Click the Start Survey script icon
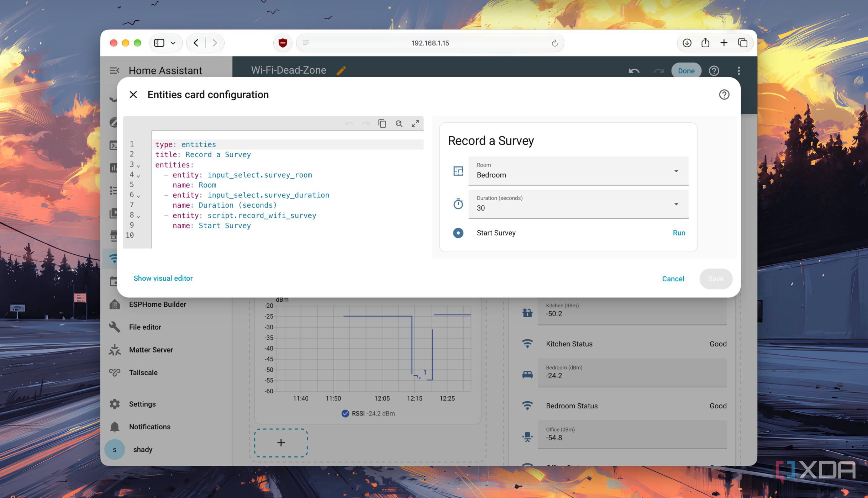Viewport: 868px width, 498px height. [458, 233]
